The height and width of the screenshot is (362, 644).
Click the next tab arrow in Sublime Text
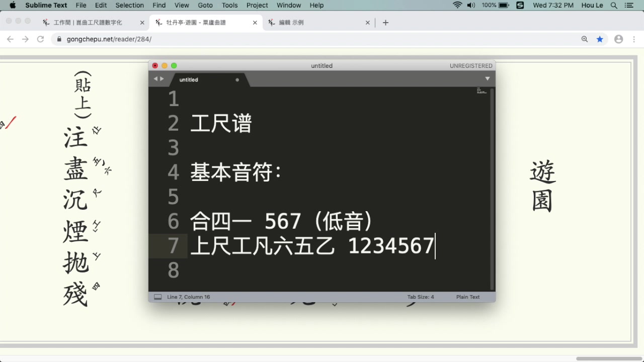162,79
